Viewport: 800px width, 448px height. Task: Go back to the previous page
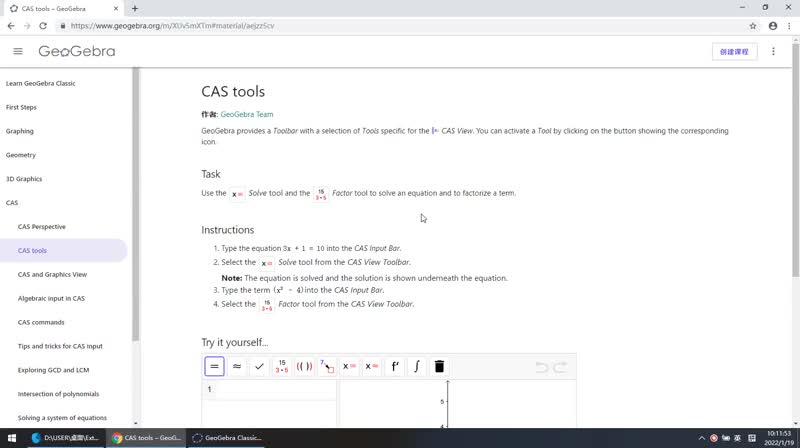click(x=11, y=26)
